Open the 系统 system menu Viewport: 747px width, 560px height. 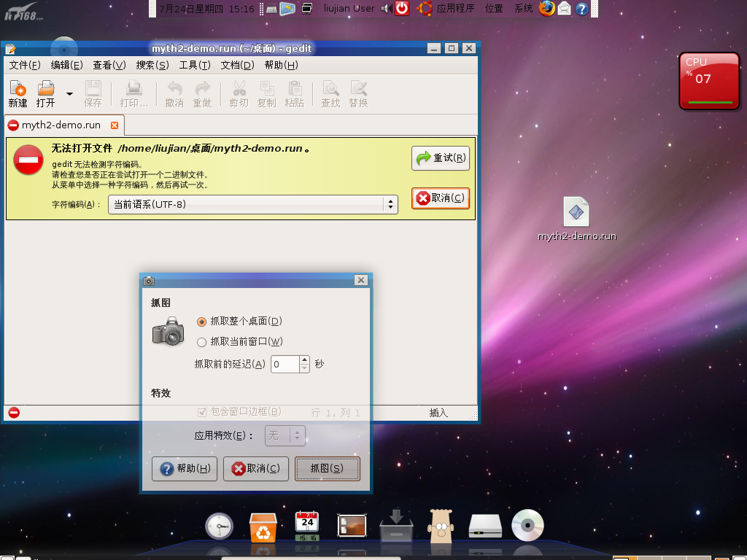tap(523, 8)
